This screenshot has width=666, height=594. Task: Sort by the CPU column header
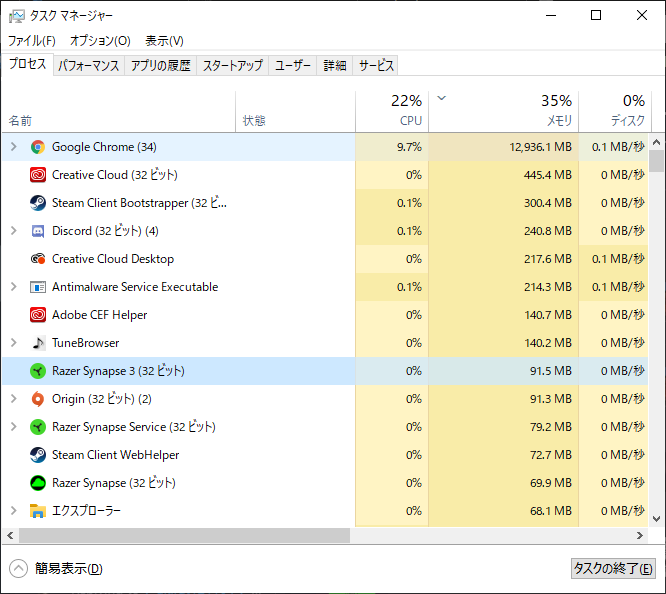[392, 111]
